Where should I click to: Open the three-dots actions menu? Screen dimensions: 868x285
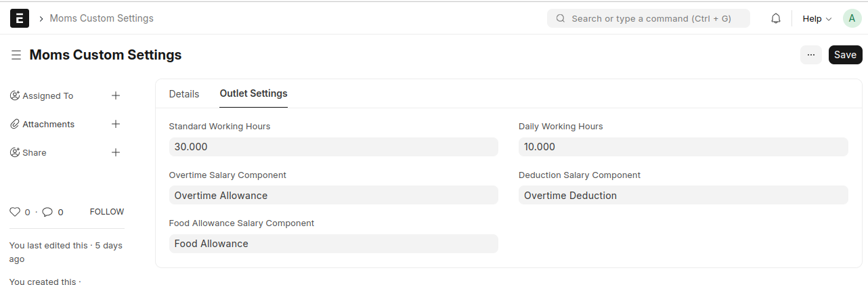810,55
